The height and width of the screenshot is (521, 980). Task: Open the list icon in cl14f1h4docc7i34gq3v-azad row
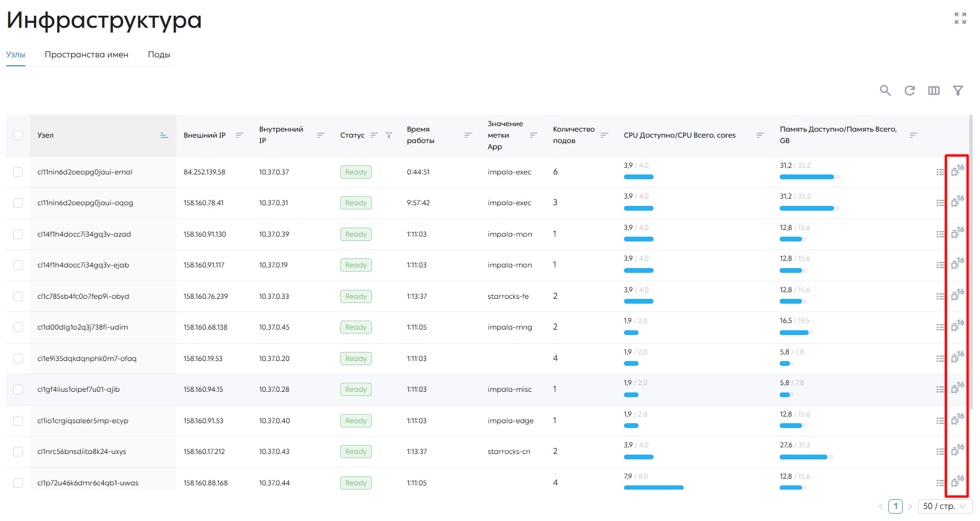pos(940,234)
